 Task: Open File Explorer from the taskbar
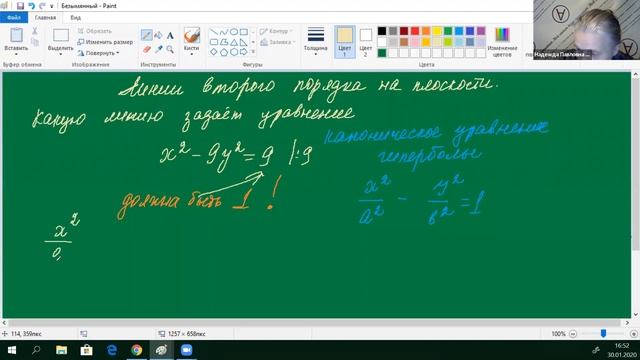point(62,350)
